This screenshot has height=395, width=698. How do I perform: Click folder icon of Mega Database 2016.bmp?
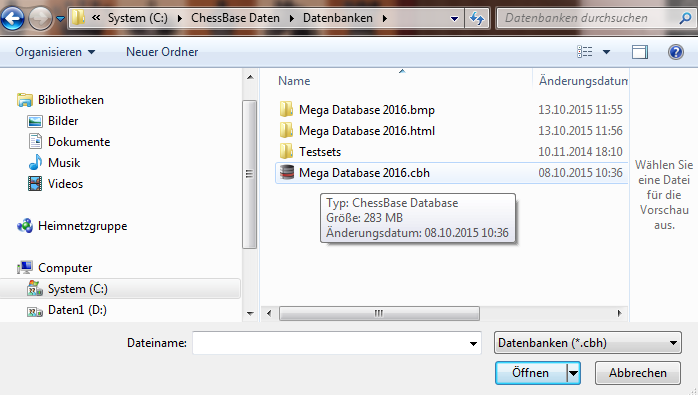coord(286,109)
